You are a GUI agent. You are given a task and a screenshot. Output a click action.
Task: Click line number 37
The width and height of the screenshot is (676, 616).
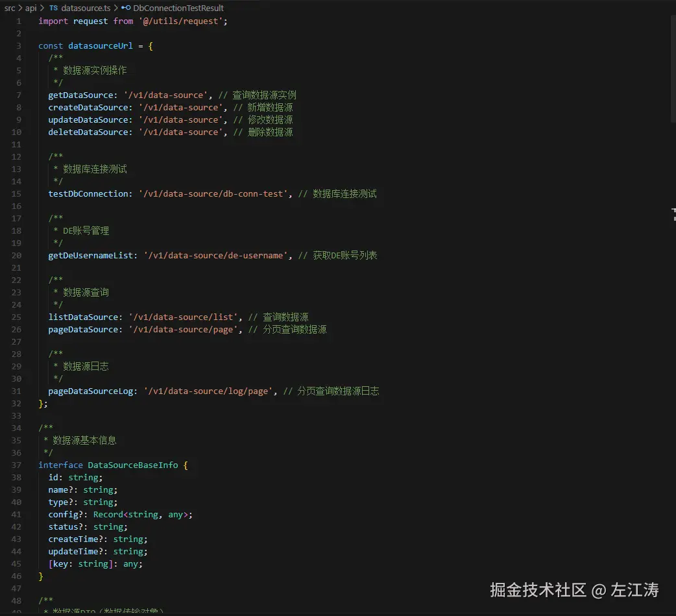click(16, 465)
